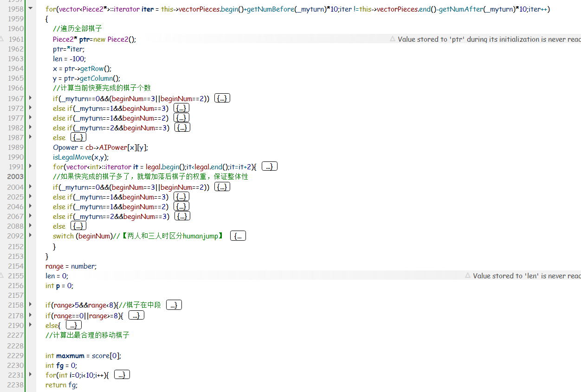The height and width of the screenshot is (392, 581).
Task: Expand the else block arrow at line 2088
Action: click(31, 225)
